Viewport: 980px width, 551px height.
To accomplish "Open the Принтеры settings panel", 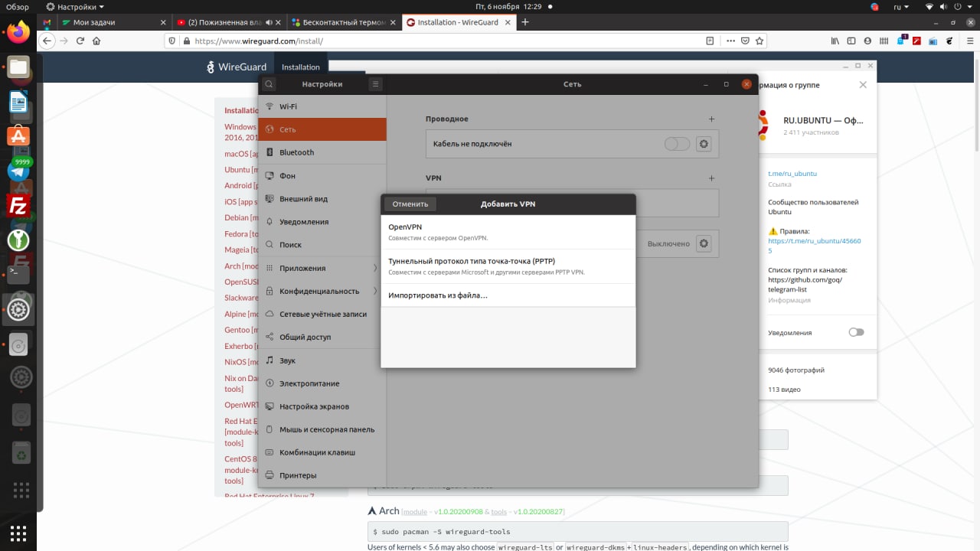I will (x=322, y=475).
